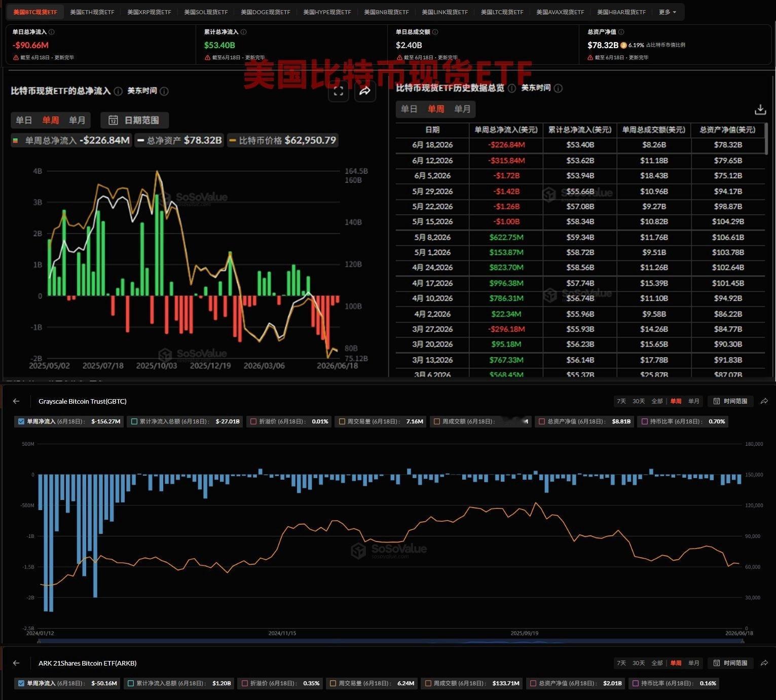The height and width of the screenshot is (700, 776).
Task: Switch to 美国XRP现货ETF tab
Action: [149, 12]
